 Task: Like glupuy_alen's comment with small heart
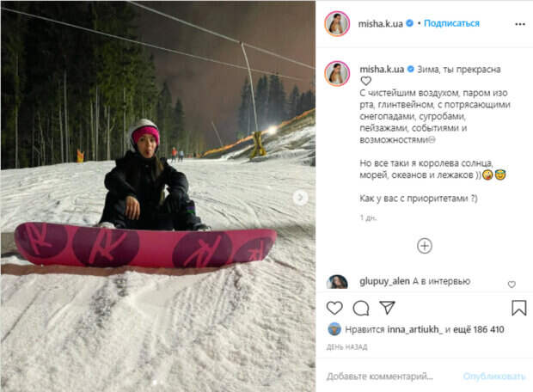pos(512,285)
